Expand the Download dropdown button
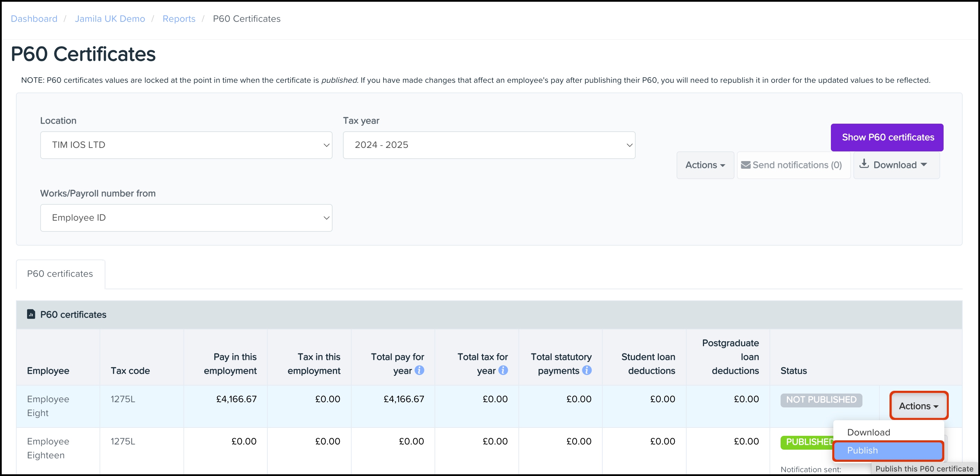Image resolution: width=980 pixels, height=476 pixels. coord(896,165)
